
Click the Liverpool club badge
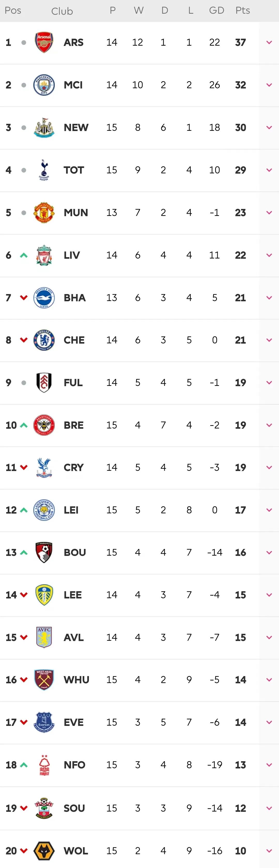pyautogui.click(x=44, y=255)
